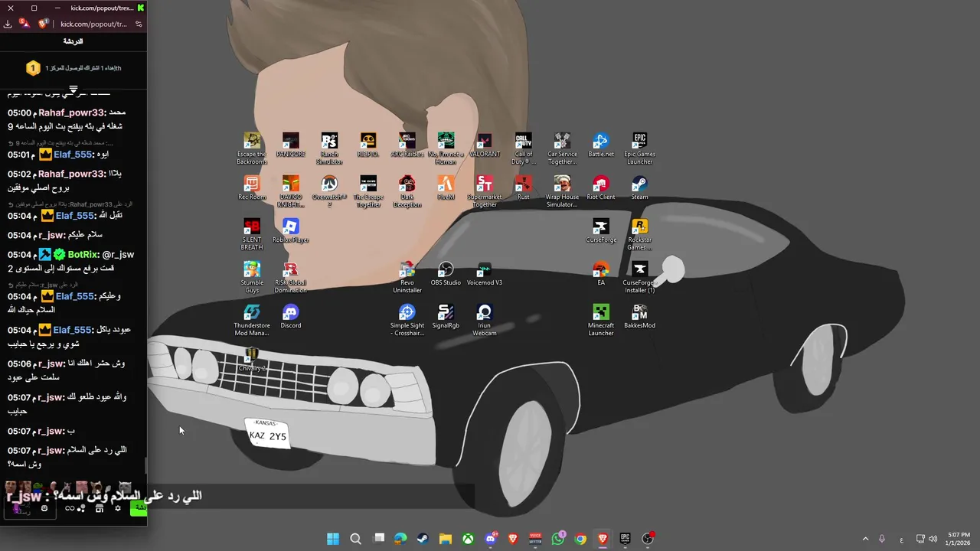This screenshot has height=551, width=980.
Task: Open chat settings gear icon
Action: 116,509
